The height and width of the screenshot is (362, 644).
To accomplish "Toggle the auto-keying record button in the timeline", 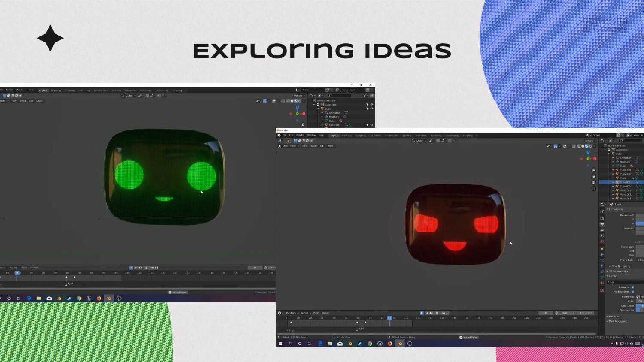I will pos(422,313).
